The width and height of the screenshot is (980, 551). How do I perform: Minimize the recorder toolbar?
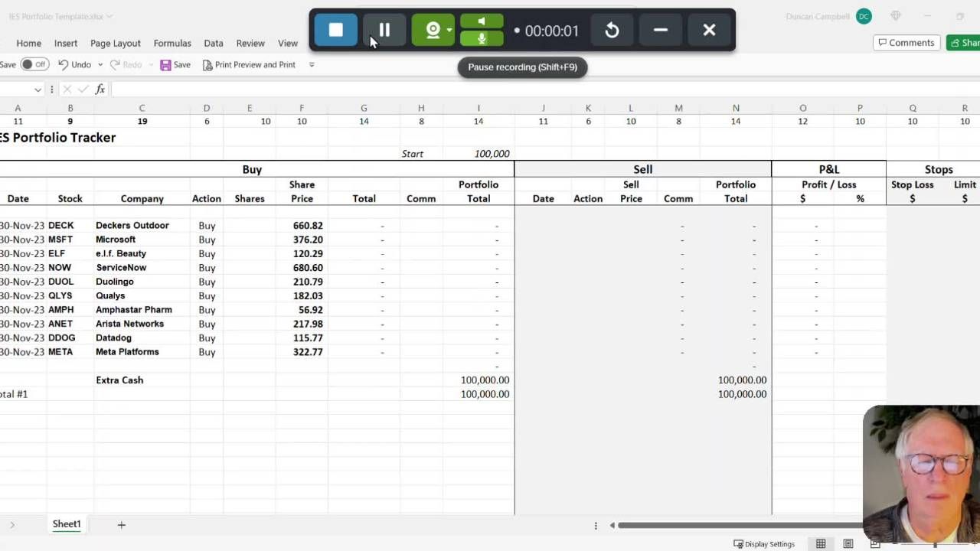point(661,30)
